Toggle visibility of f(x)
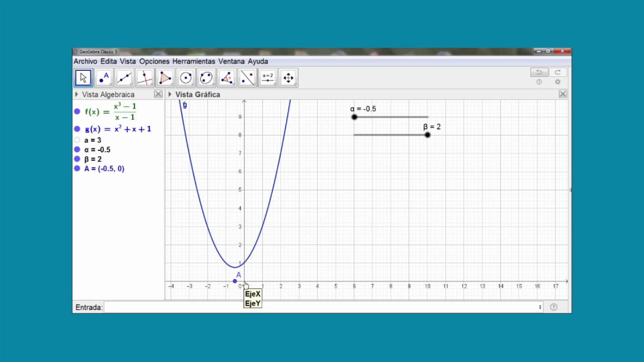The width and height of the screenshot is (644, 362). tap(77, 112)
